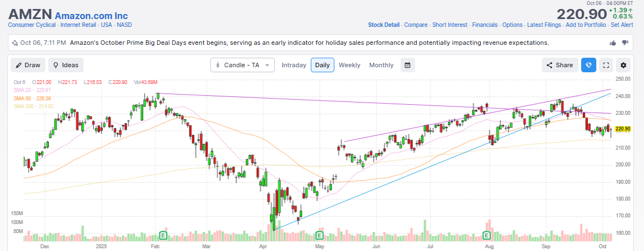Click the AMZN ticker symbol
The height and width of the screenshot is (251, 644).
(30, 15)
